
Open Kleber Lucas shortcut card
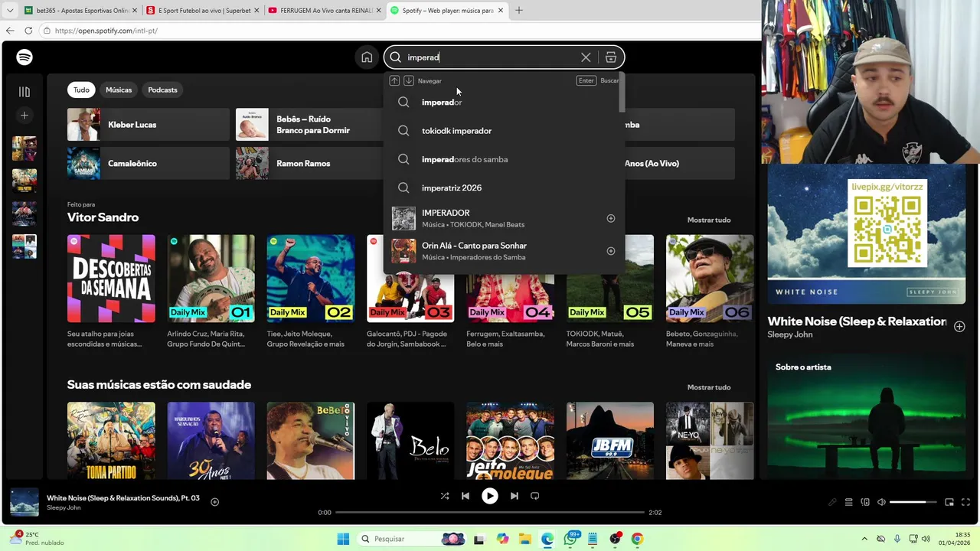149,125
